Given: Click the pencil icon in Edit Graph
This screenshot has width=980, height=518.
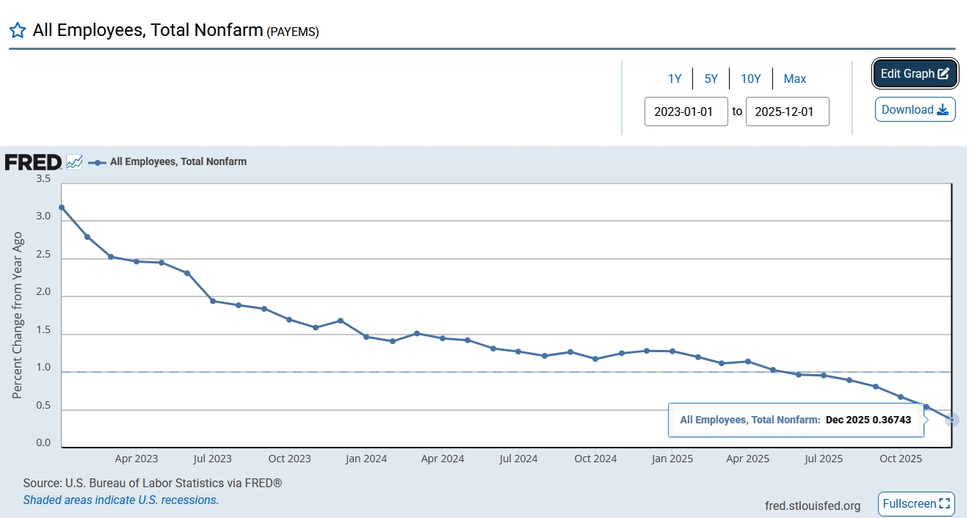Looking at the screenshot, I should [x=943, y=73].
